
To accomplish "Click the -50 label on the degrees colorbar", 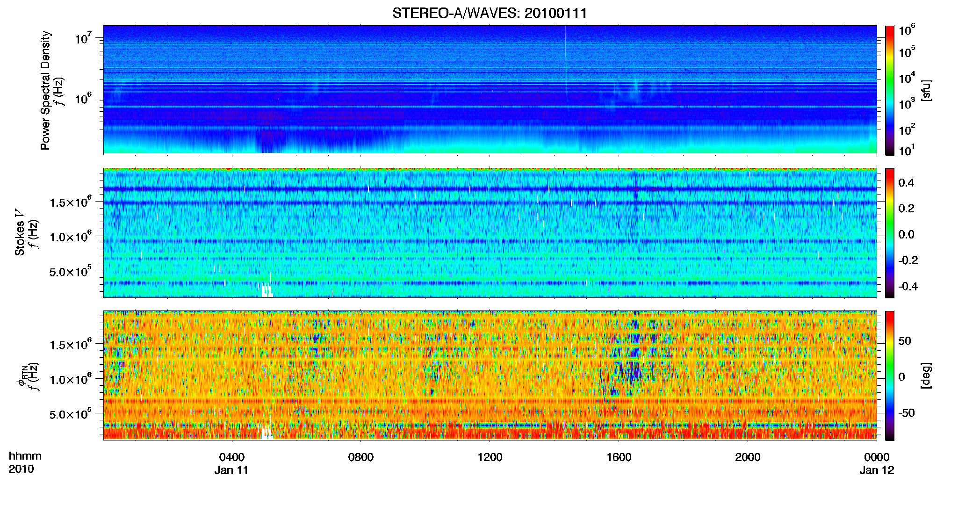I will click(x=906, y=413).
